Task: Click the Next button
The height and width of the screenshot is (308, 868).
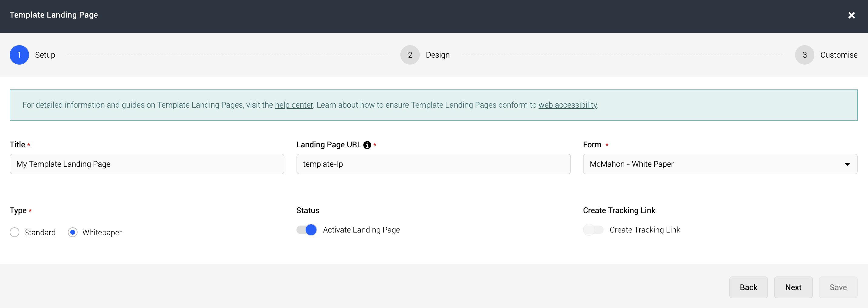Action: tap(793, 287)
